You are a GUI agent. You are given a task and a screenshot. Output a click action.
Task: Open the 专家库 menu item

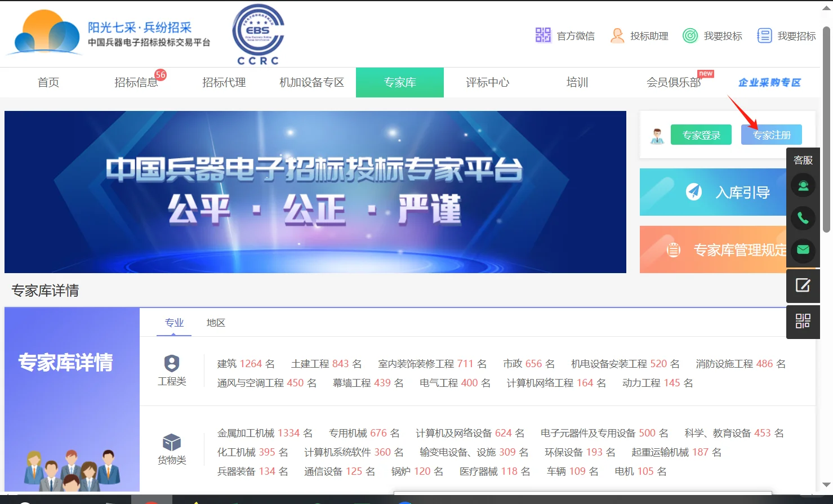point(399,82)
